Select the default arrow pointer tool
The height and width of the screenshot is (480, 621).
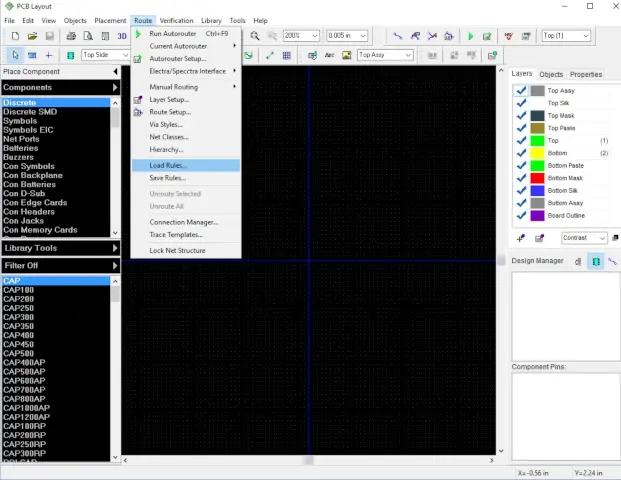click(x=15, y=55)
